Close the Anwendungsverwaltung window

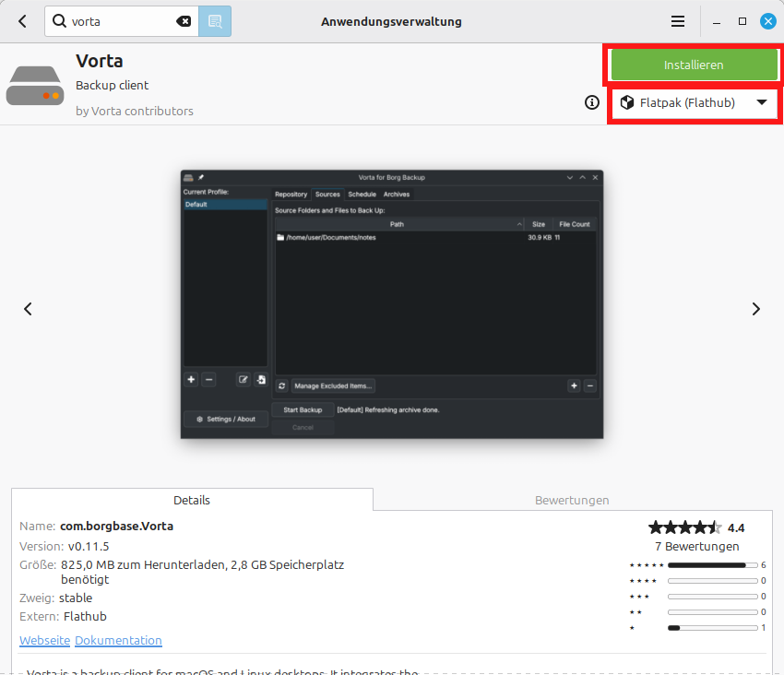768,21
